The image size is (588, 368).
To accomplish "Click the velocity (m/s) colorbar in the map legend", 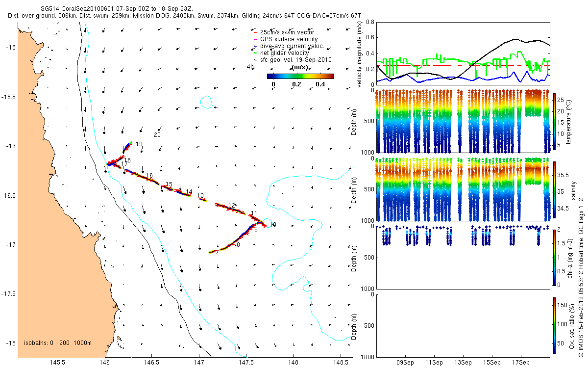I will point(300,76).
